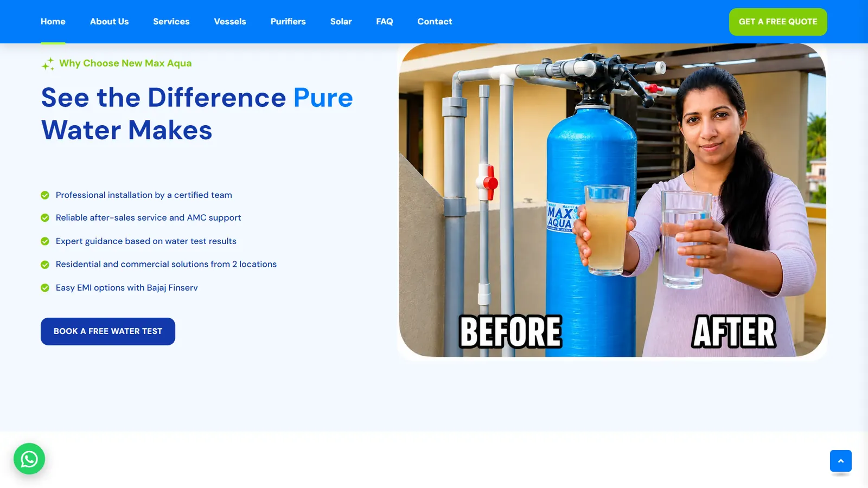Click the check icon beside Reliable after-sales service
The width and height of the screenshot is (868, 488).
[45, 218]
